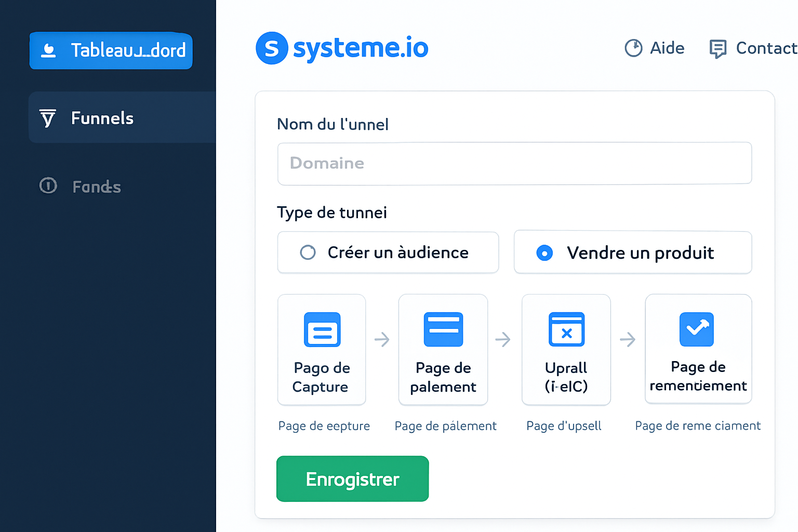Click the Page de paiement step card
The image size is (798, 532).
(443, 350)
